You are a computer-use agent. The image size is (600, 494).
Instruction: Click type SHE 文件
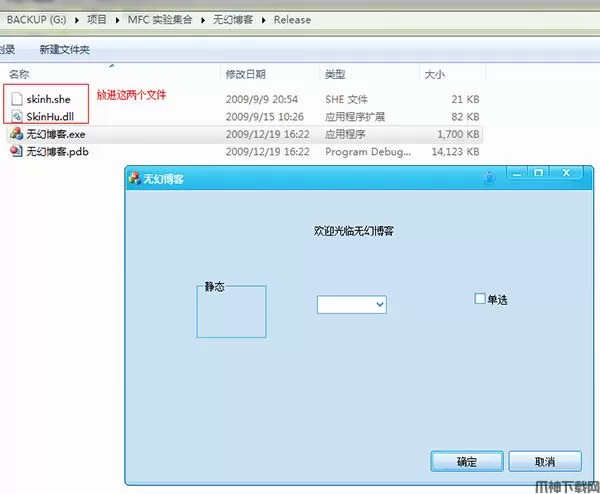click(x=346, y=99)
